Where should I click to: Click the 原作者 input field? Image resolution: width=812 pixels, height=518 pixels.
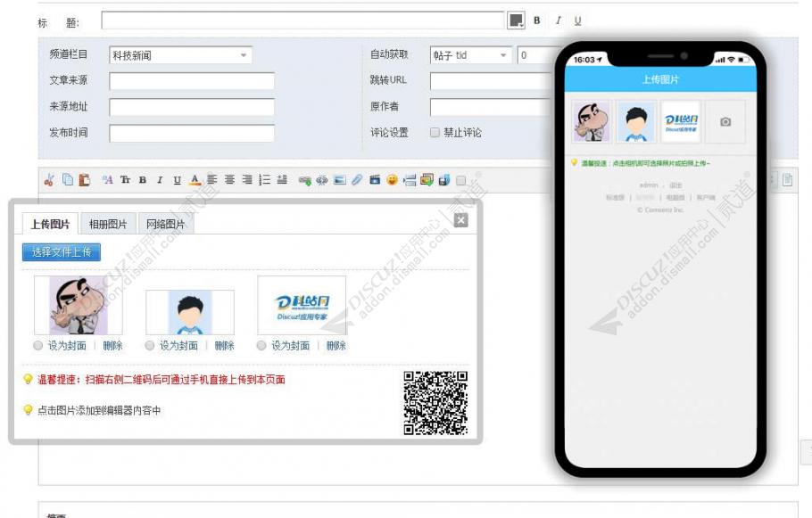(491, 107)
